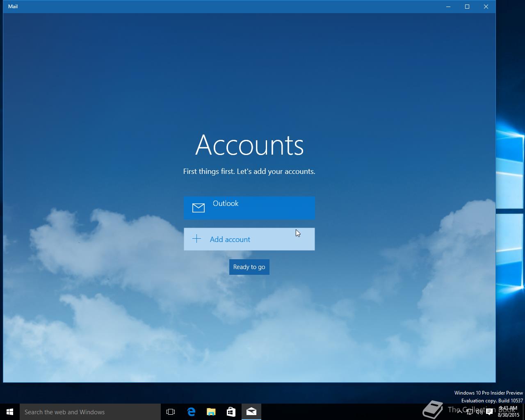
Task: Launch Microsoft Edge from the taskbar
Action: (191, 412)
